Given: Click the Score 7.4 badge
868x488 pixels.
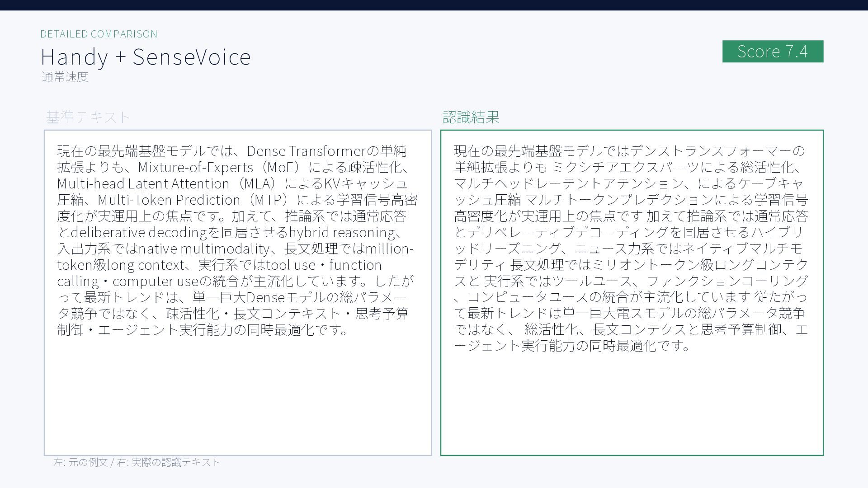Looking at the screenshot, I should 772,52.
